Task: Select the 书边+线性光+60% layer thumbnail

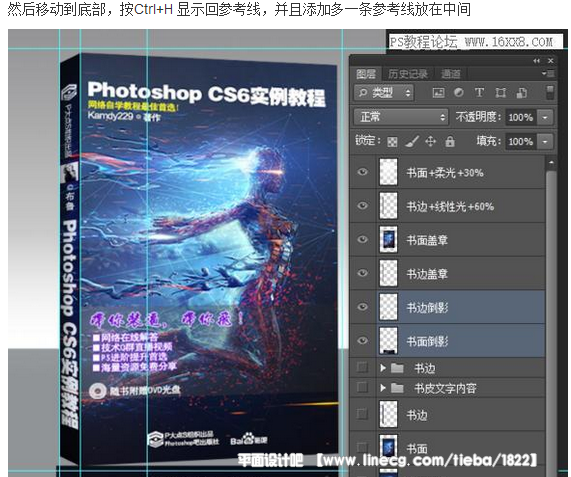Action: [388, 206]
